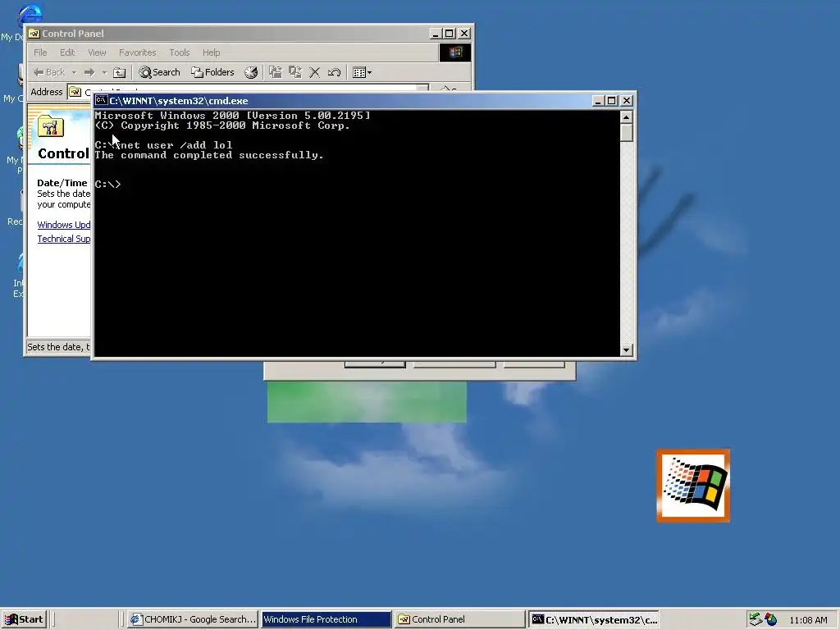The image size is (840, 630).
Task: Click the 11:08 AM clock
Action: pyautogui.click(x=808, y=620)
